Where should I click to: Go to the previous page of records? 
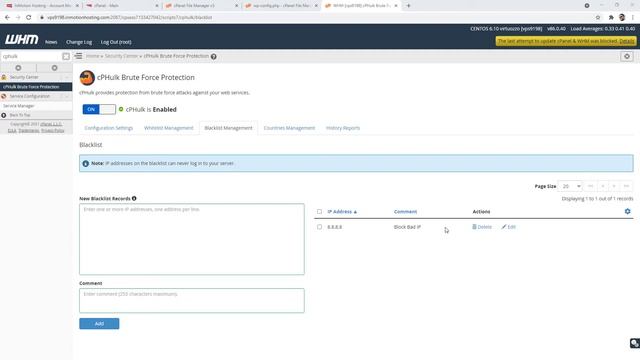click(602, 186)
